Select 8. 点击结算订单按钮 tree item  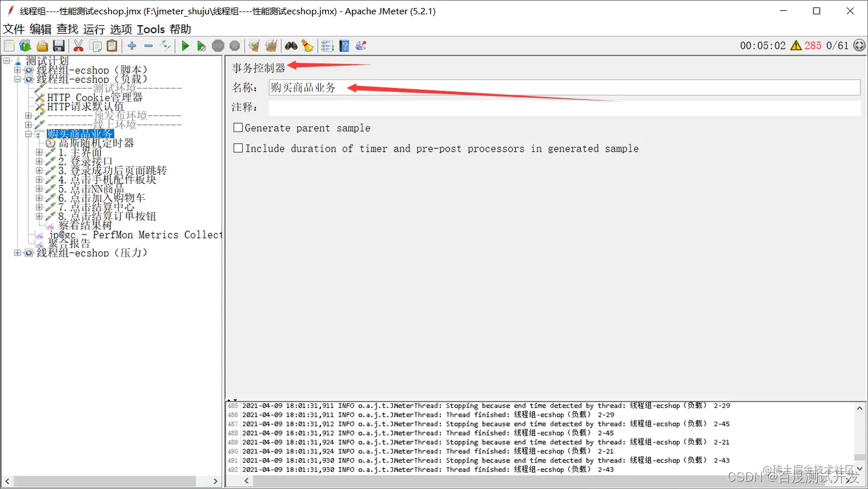point(107,216)
